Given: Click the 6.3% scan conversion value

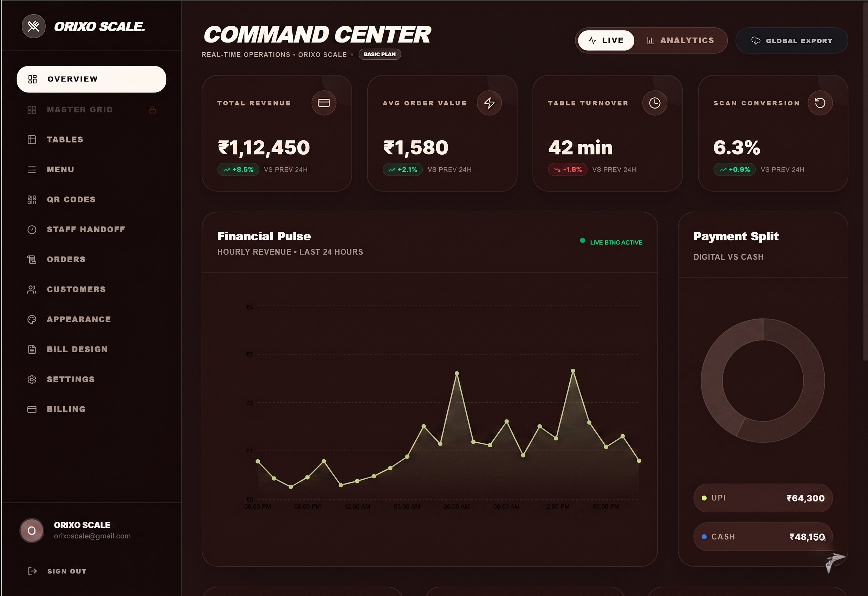Looking at the screenshot, I should tap(737, 148).
